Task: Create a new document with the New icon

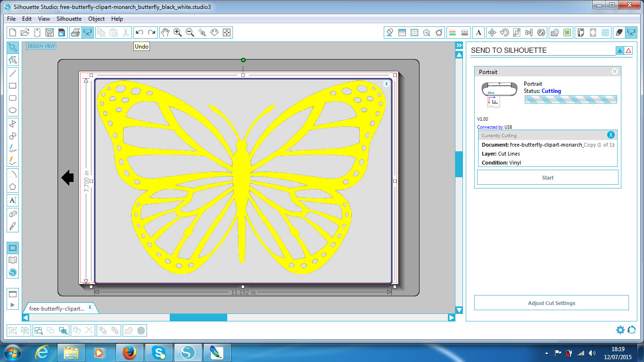Action: pos(13,33)
